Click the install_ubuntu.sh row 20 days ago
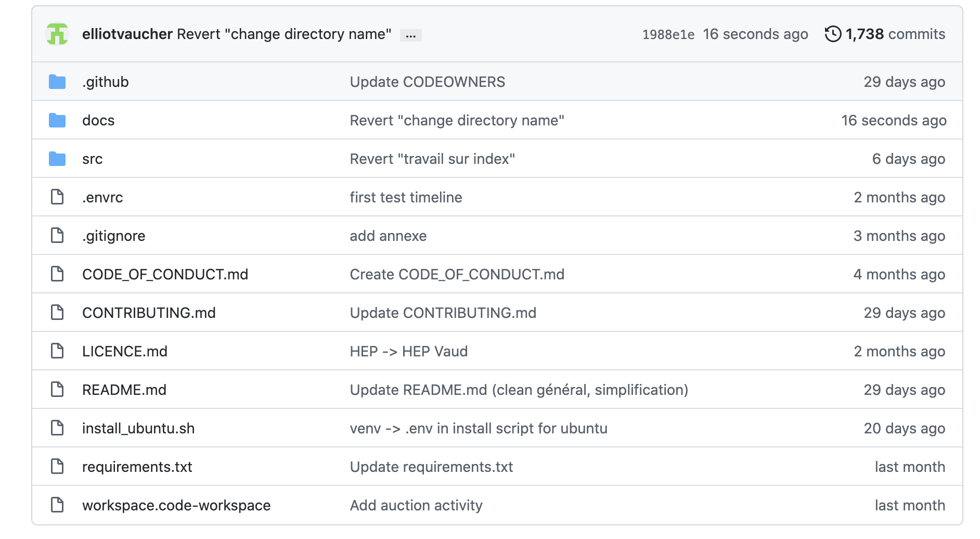Viewport: 980px width, 539px height. tap(904, 429)
